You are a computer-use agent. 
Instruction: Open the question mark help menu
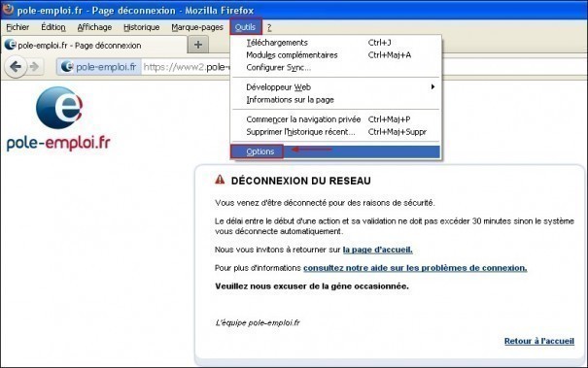click(269, 27)
